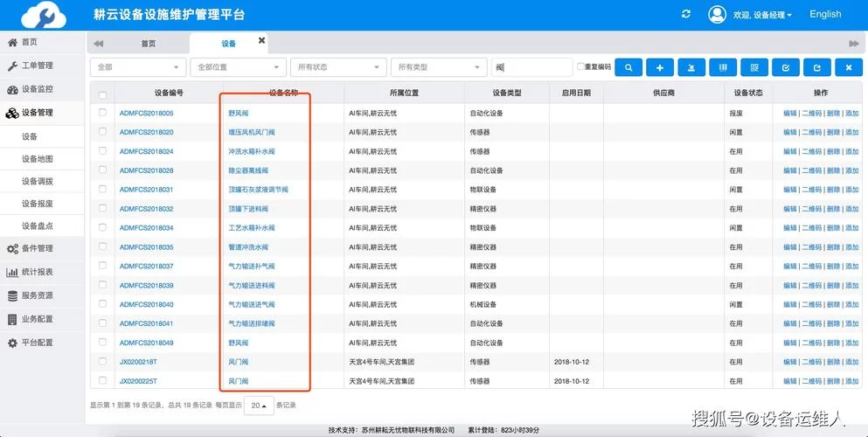Switch language to English
The width and height of the screenshot is (868, 437).
tap(825, 14)
